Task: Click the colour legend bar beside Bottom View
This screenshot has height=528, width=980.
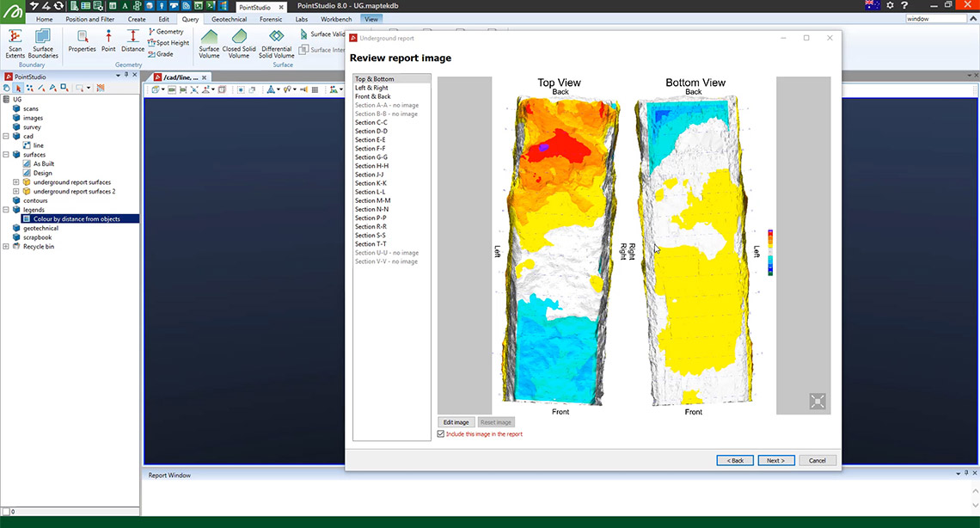Action: pyautogui.click(x=770, y=252)
